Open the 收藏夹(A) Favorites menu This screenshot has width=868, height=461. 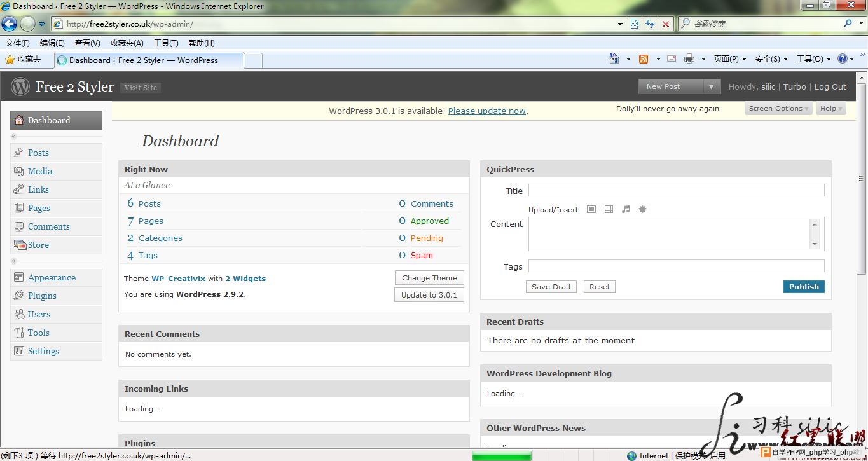[127, 43]
